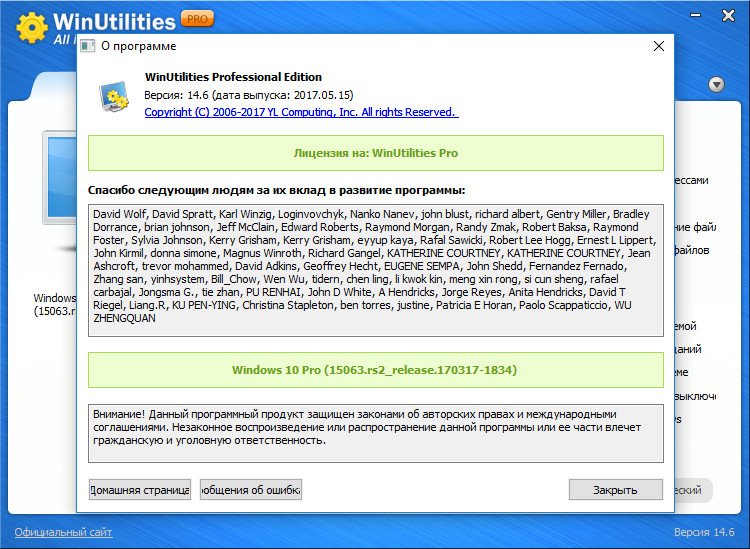Click the About dialog title bar icon
The height and width of the screenshot is (549, 750).
(x=88, y=46)
